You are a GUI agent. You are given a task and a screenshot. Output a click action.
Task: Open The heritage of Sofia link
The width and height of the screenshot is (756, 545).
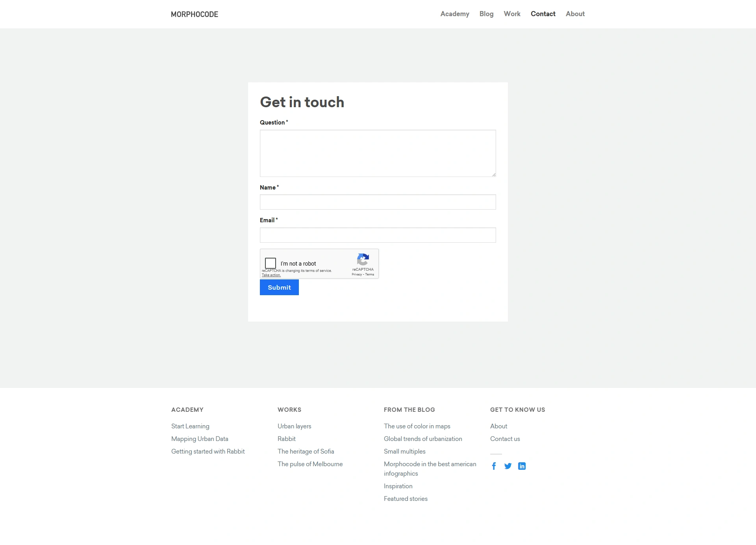tap(306, 451)
